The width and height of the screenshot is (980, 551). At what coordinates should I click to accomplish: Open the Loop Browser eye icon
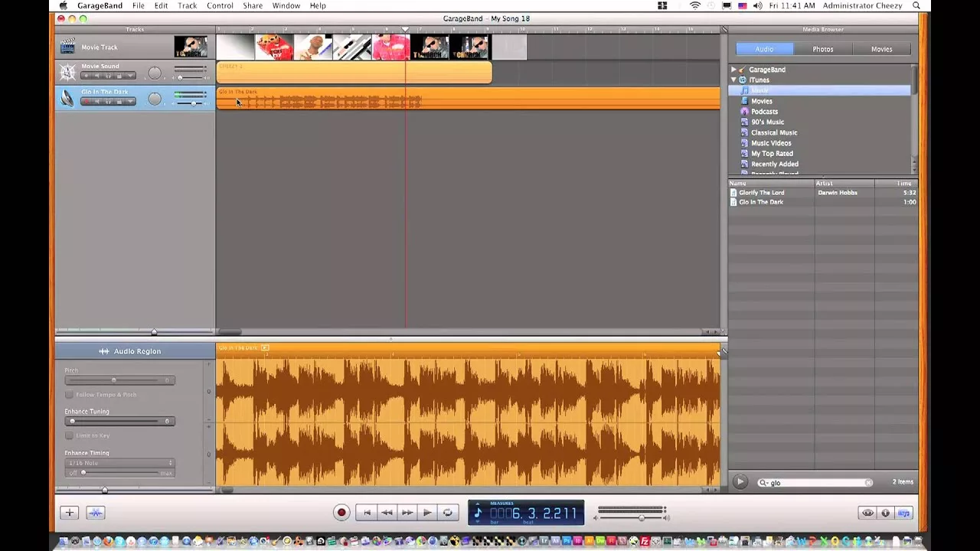(x=866, y=513)
